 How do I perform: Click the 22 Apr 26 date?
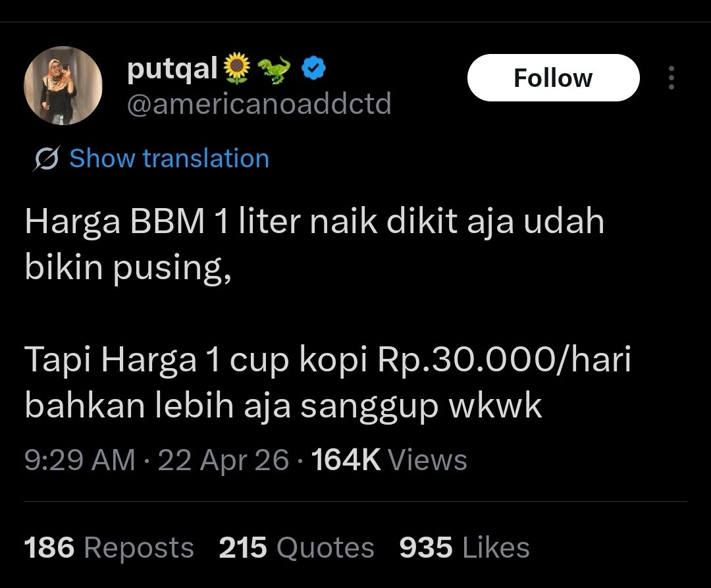224,460
